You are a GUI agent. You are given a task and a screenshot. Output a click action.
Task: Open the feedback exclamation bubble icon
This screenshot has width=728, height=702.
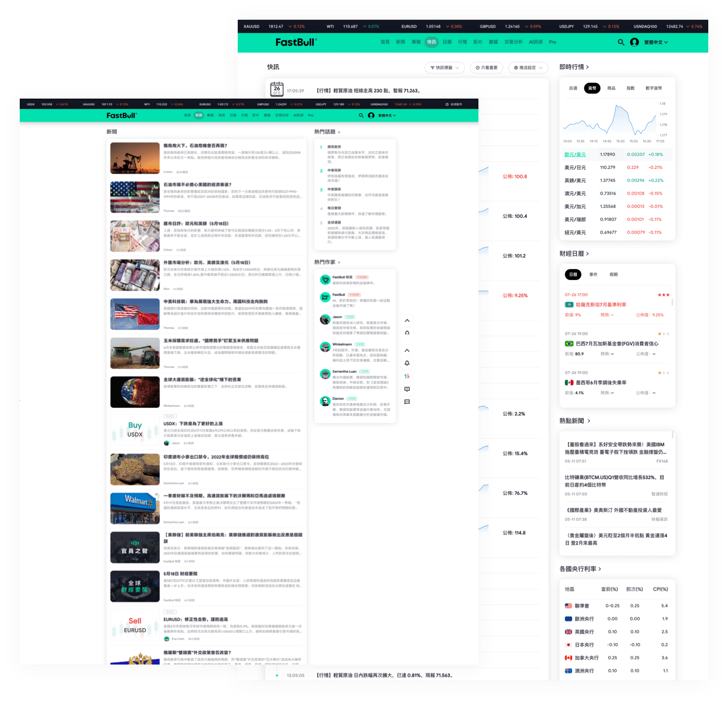407,389
